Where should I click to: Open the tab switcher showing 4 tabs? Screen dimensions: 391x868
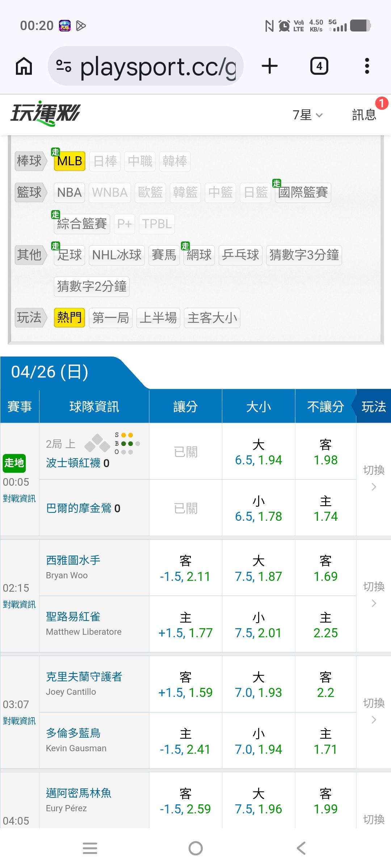[319, 66]
